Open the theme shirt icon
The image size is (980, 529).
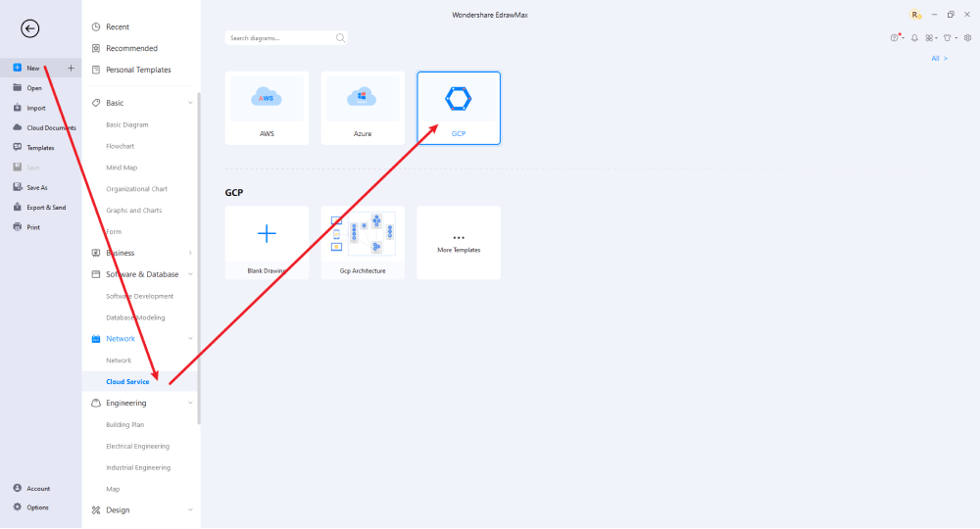click(948, 38)
